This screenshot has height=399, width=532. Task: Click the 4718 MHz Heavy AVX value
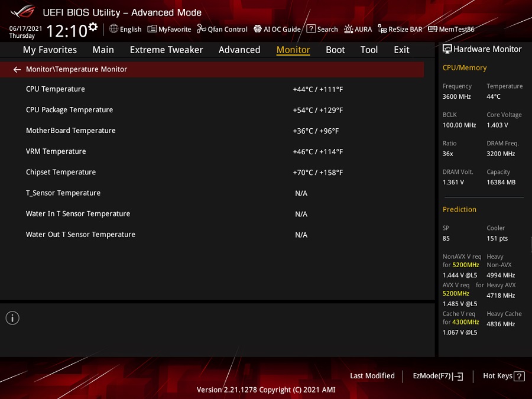(501, 296)
